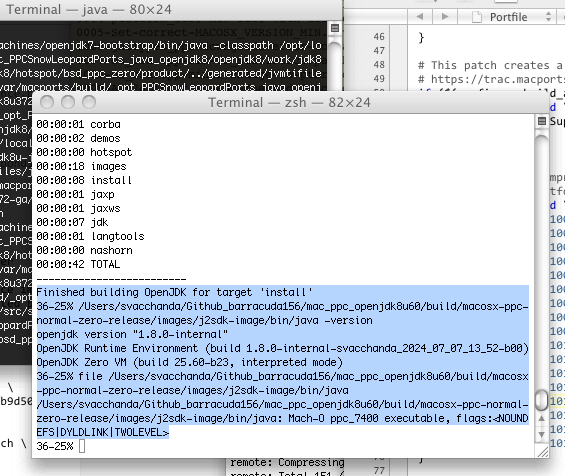Click the 'openjdk version "1.8.0-internal"' line
Image resolution: width=565 pixels, height=476 pixels.
pos(132,334)
